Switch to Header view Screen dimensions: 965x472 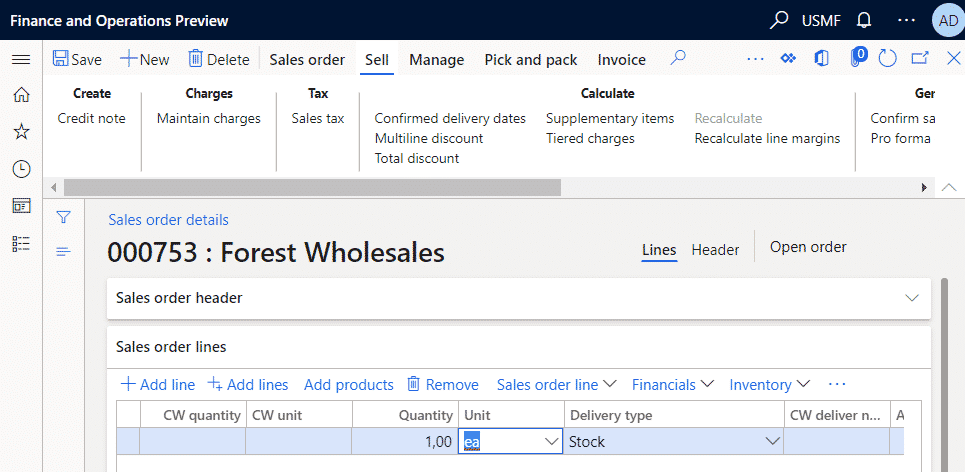pos(715,250)
